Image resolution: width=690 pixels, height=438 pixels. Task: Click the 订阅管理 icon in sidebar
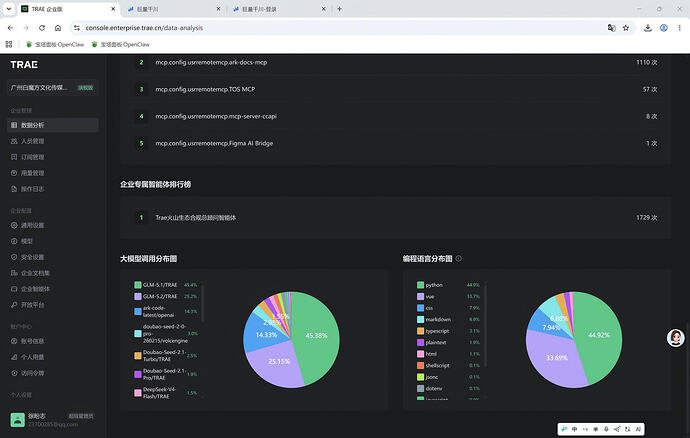click(14, 157)
